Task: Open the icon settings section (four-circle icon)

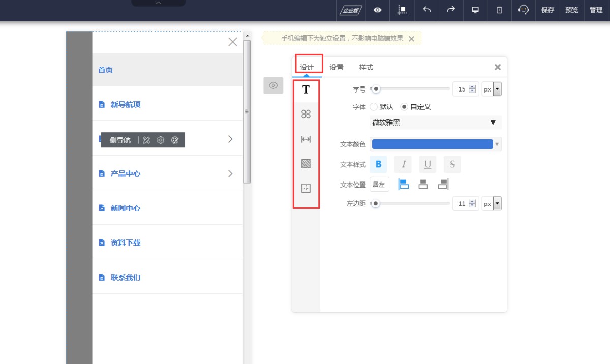Action: [x=306, y=114]
